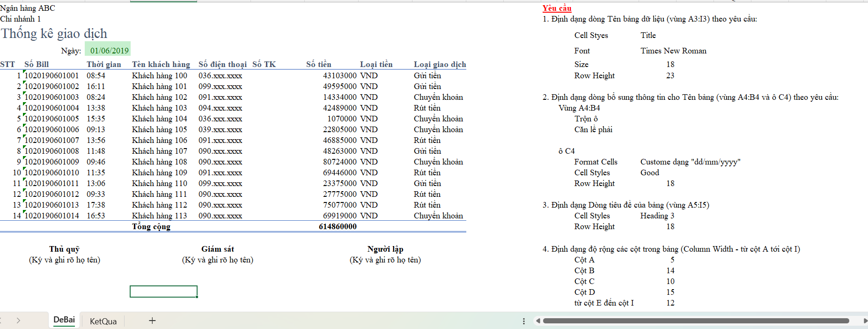Select bill number 1020190601001

[x=51, y=75]
